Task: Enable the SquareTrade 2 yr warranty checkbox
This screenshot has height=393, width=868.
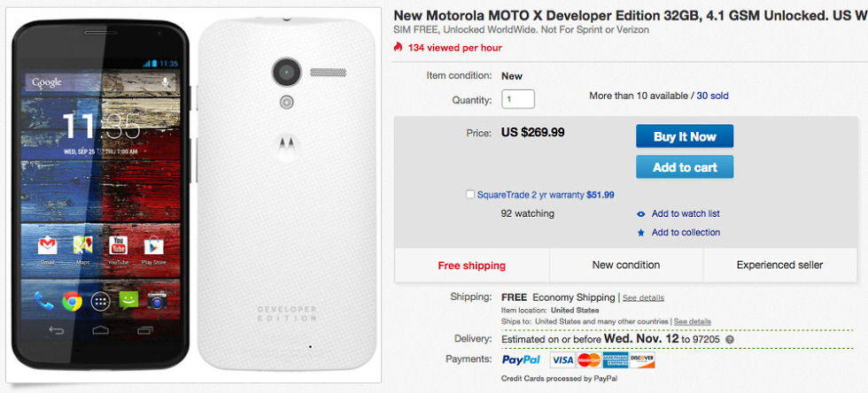Action: point(470,195)
